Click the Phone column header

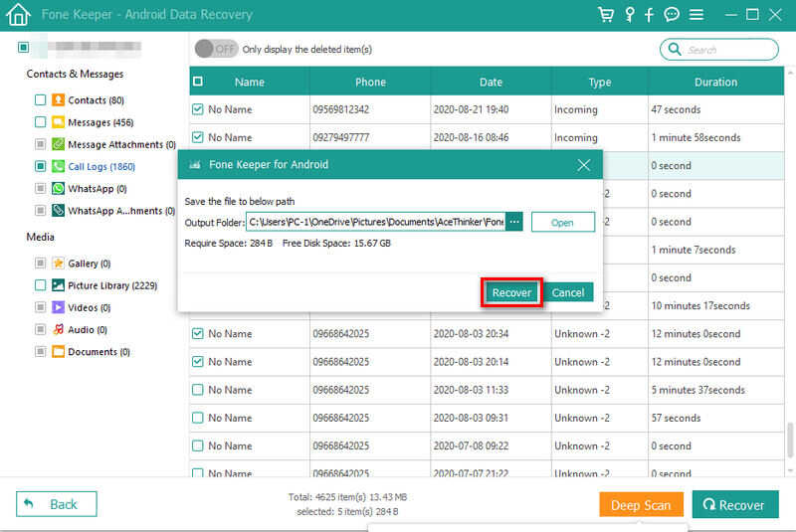pyautogui.click(x=370, y=82)
